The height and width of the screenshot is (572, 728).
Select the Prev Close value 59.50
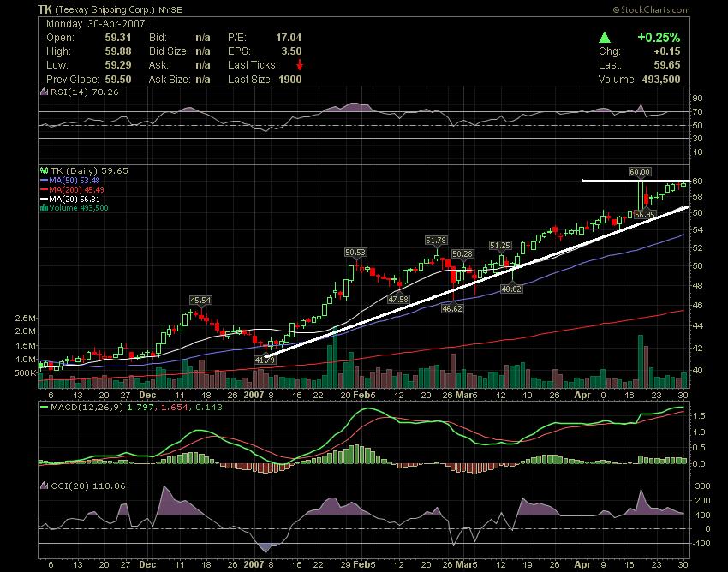point(118,80)
